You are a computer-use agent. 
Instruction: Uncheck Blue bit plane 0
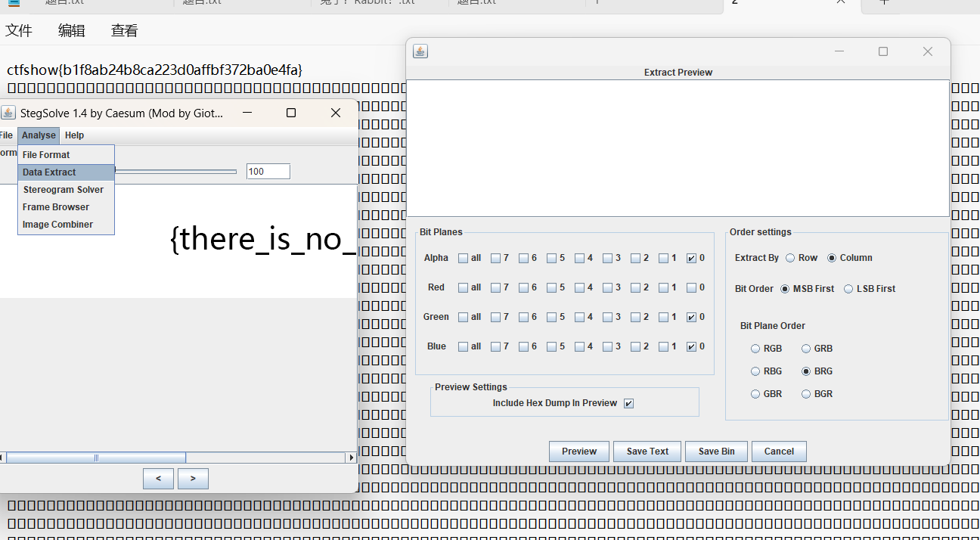pyautogui.click(x=692, y=347)
